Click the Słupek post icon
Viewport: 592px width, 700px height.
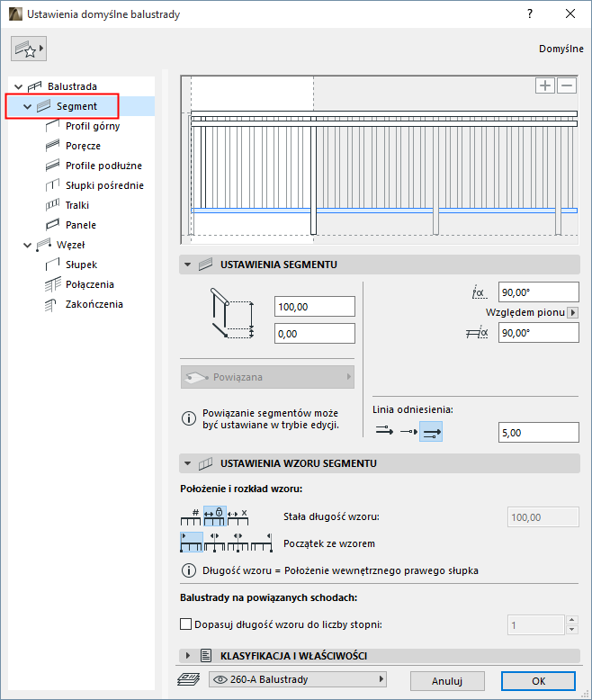(x=52, y=265)
